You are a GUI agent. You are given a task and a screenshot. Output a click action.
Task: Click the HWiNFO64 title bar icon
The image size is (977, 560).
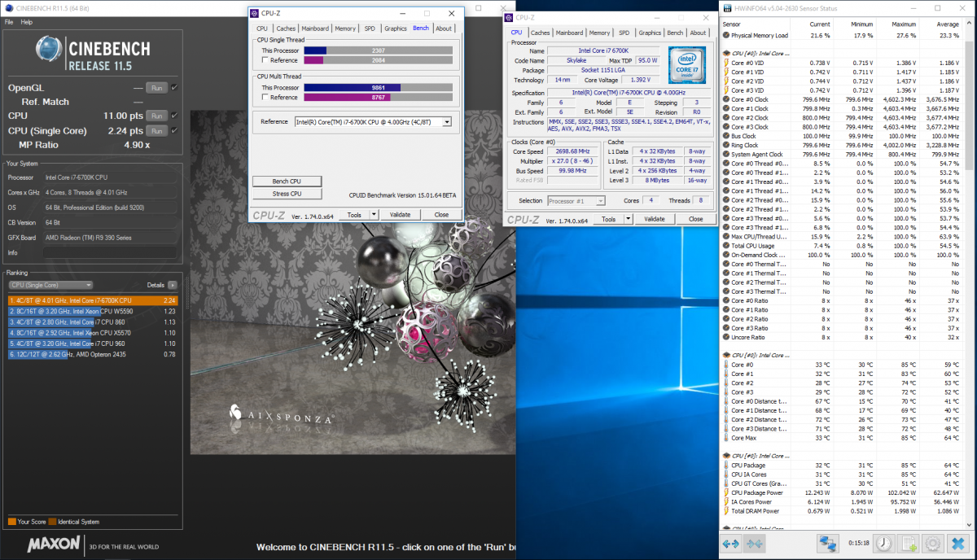click(x=726, y=7)
